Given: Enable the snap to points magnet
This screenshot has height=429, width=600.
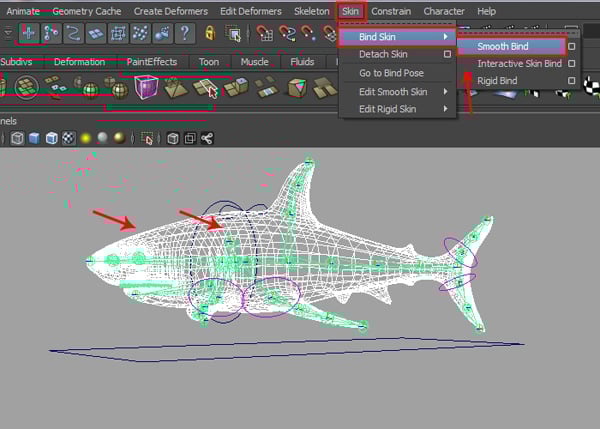Looking at the screenshot, I should click(308, 33).
